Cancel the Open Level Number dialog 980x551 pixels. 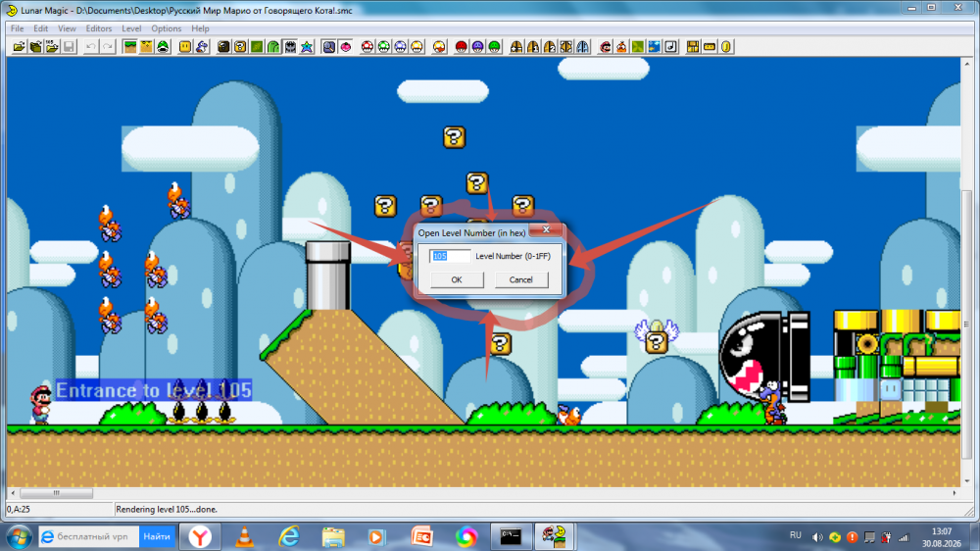[x=521, y=280]
